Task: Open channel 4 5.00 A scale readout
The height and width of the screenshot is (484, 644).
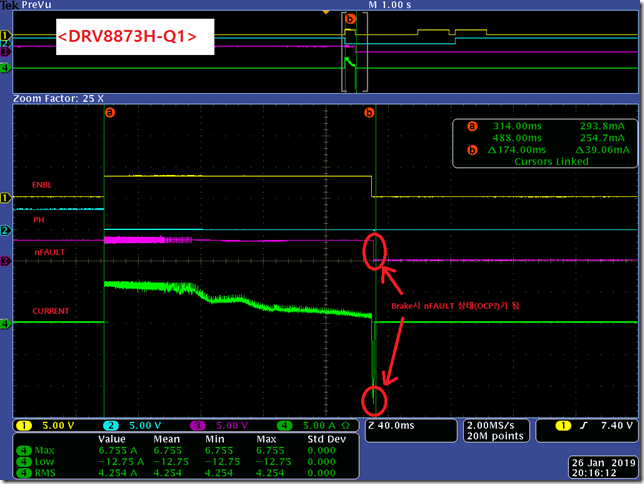Action: pos(319,426)
